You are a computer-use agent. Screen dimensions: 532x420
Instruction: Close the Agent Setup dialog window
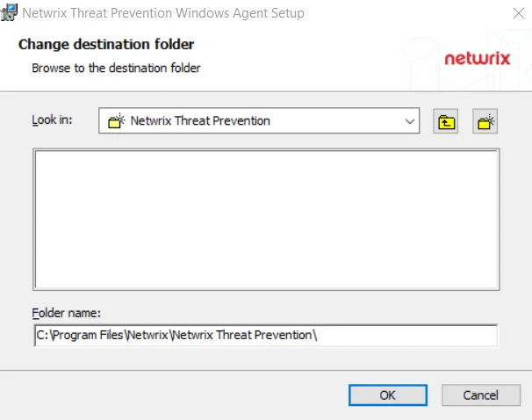(x=519, y=13)
